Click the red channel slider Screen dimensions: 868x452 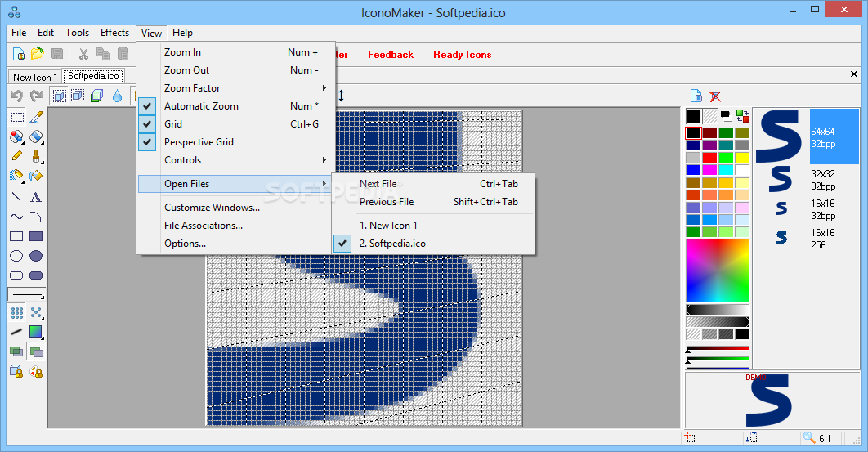(x=718, y=348)
